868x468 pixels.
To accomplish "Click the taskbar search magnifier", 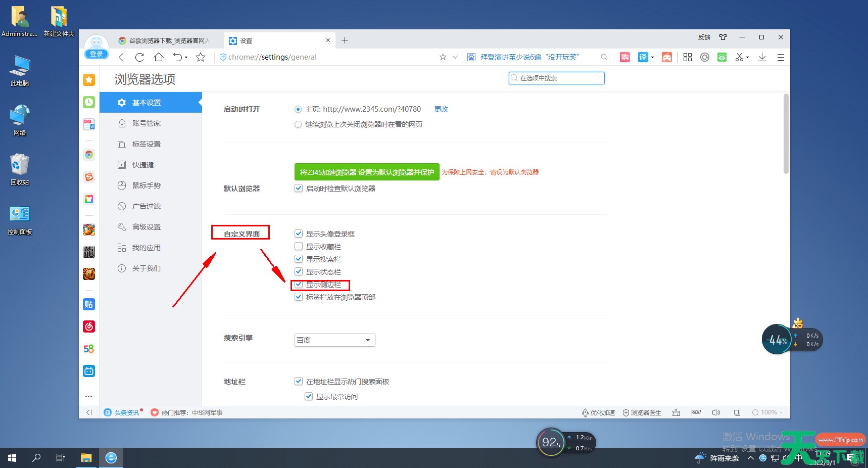I will pyautogui.click(x=36, y=458).
